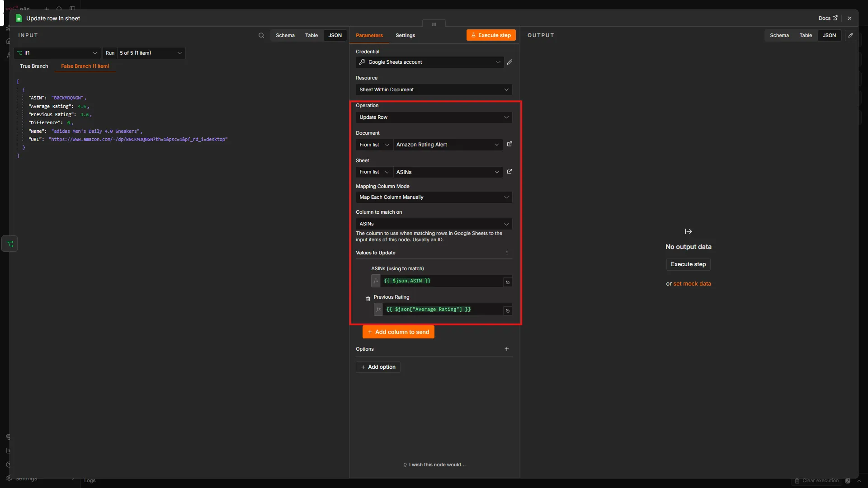This screenshot has height=488, width=868.
Task: Click the Options plus icon
Action: [507, 349]
